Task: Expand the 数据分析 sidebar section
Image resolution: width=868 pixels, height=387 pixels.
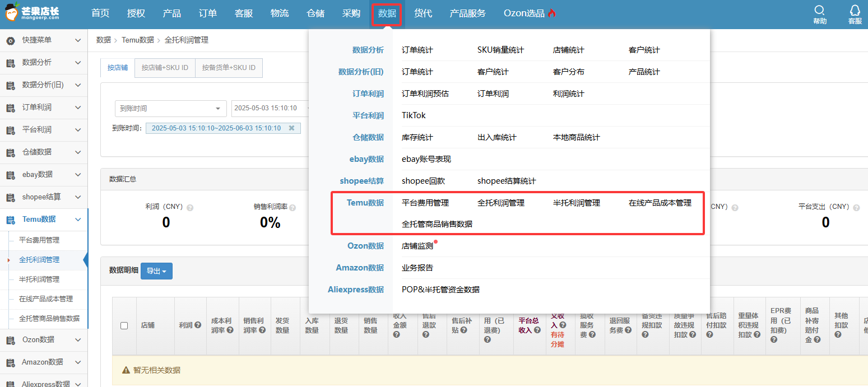Action: click(78, 63)
